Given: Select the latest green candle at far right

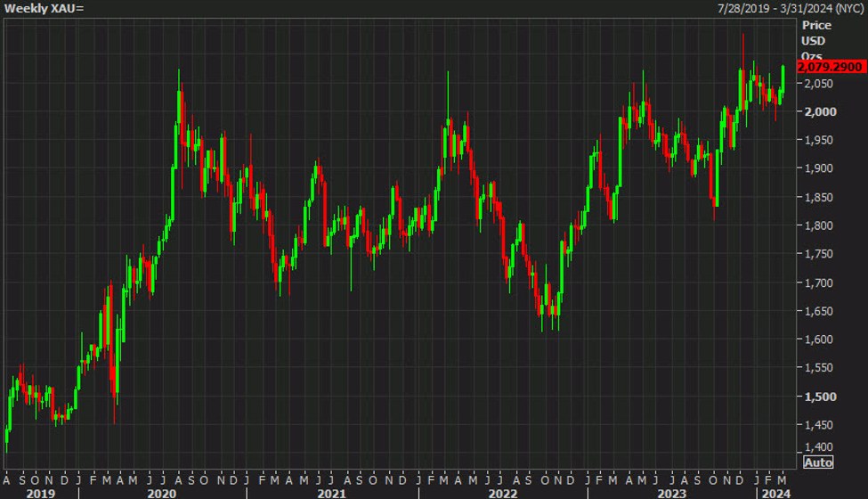Looking at the screenshot, I should [783, 78].
